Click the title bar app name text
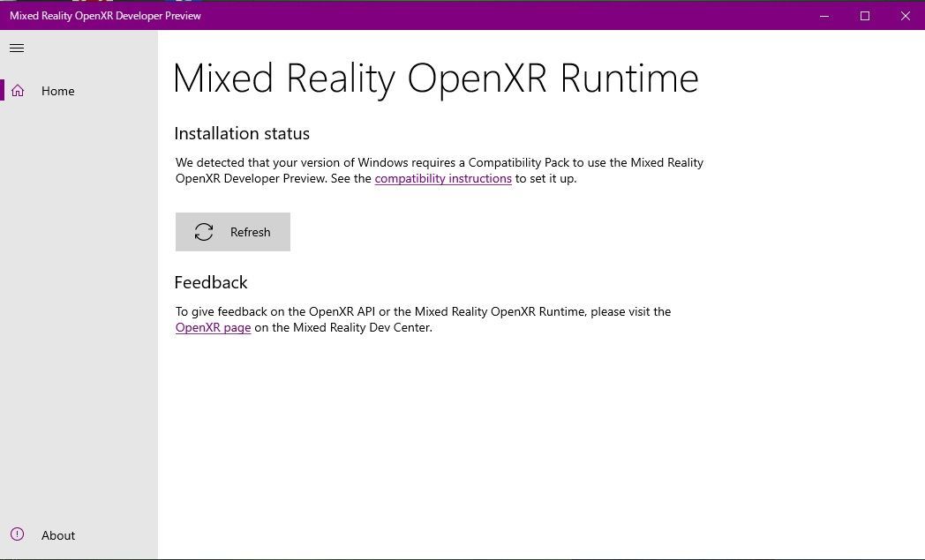 tap(105, 15)
